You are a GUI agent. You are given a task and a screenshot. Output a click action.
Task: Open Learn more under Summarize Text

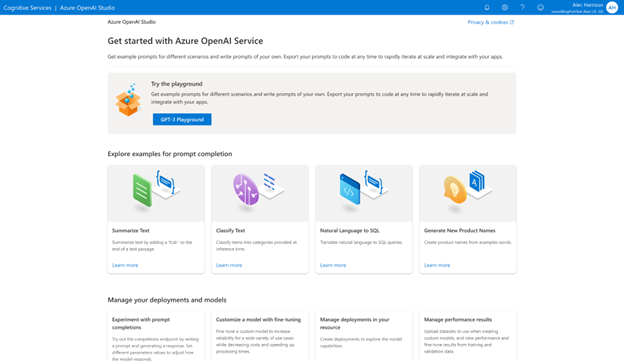(125, 265)
